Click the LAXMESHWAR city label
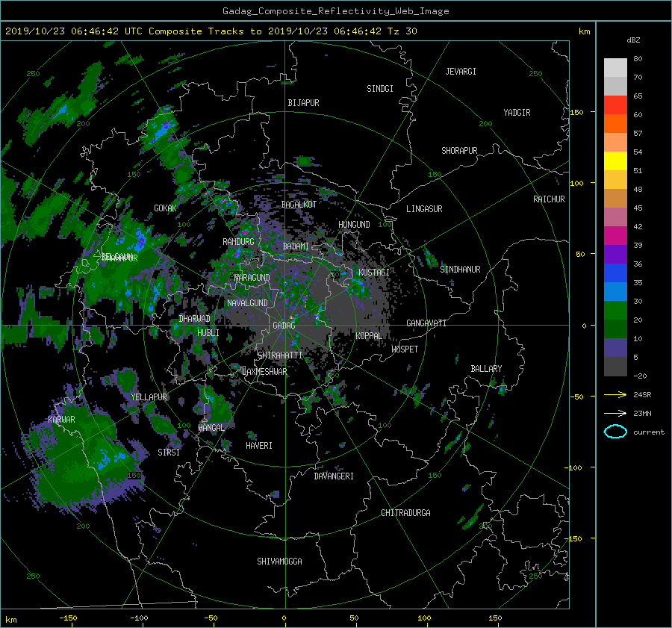This screenshot has height=628, width=672. pos(264,372)
